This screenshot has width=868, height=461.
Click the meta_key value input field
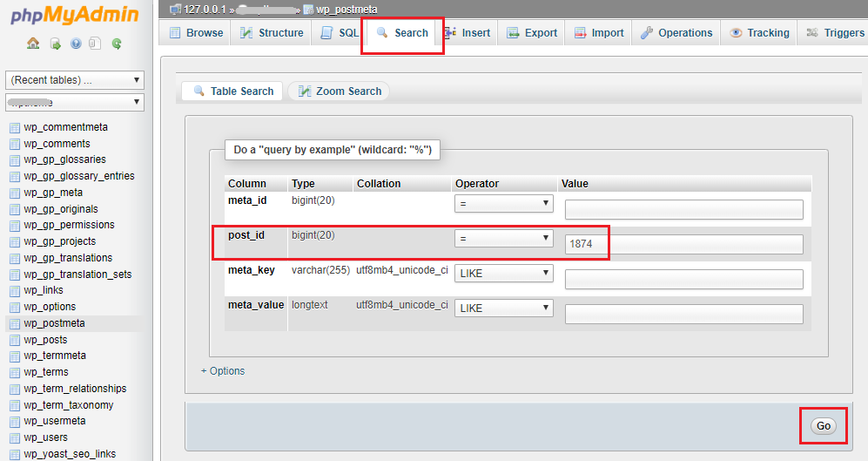tap(683, 279)
